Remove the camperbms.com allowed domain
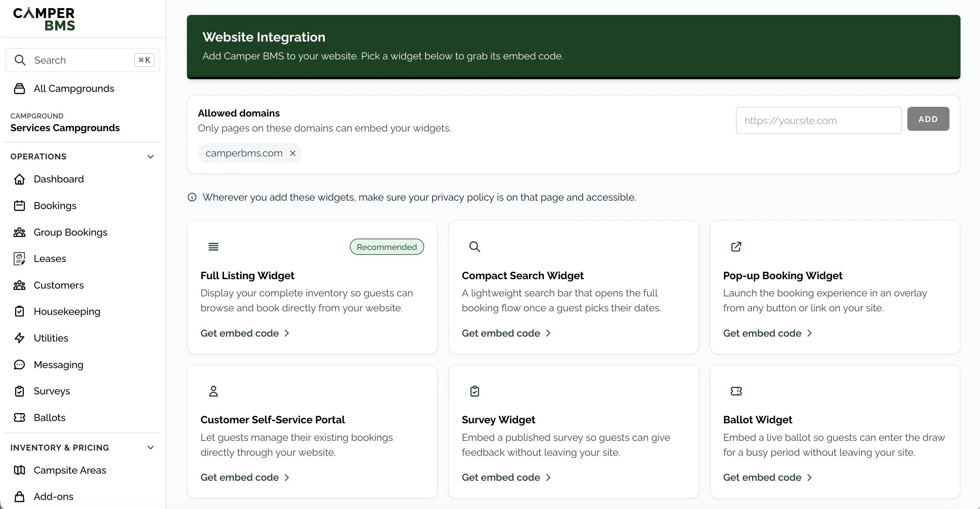 tap(293, 153)
